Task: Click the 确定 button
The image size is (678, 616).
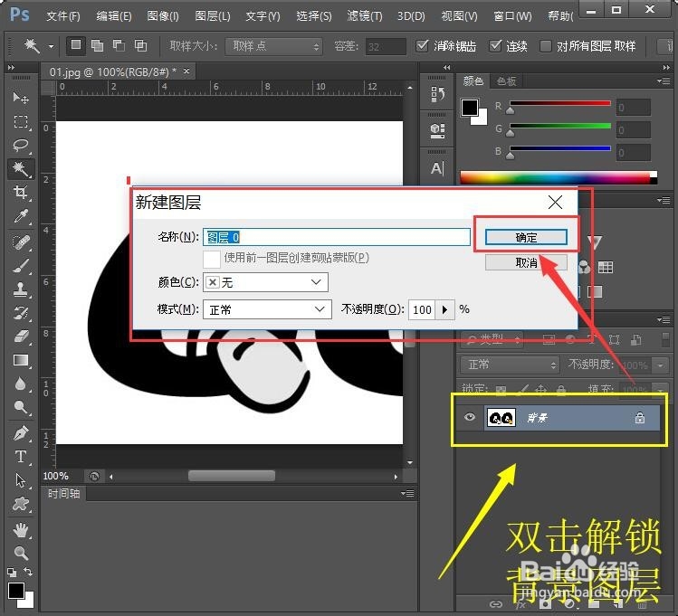Action: click(526, 237)
